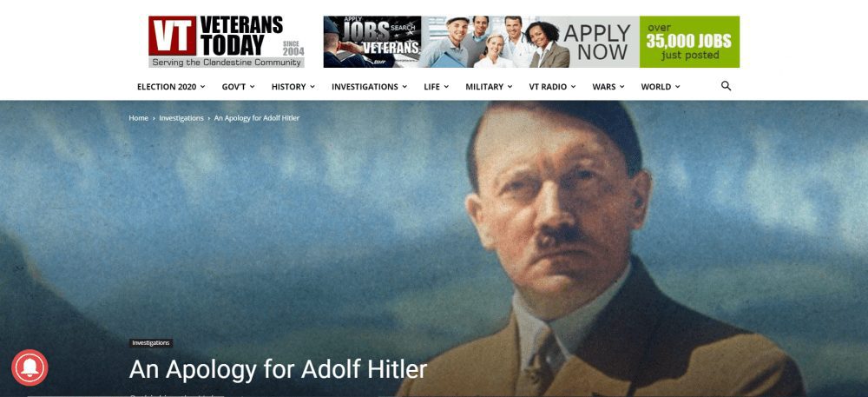The height and width of the screenshot is (397, 868).
Task: Click the article headline title
Action: point(278,369)
